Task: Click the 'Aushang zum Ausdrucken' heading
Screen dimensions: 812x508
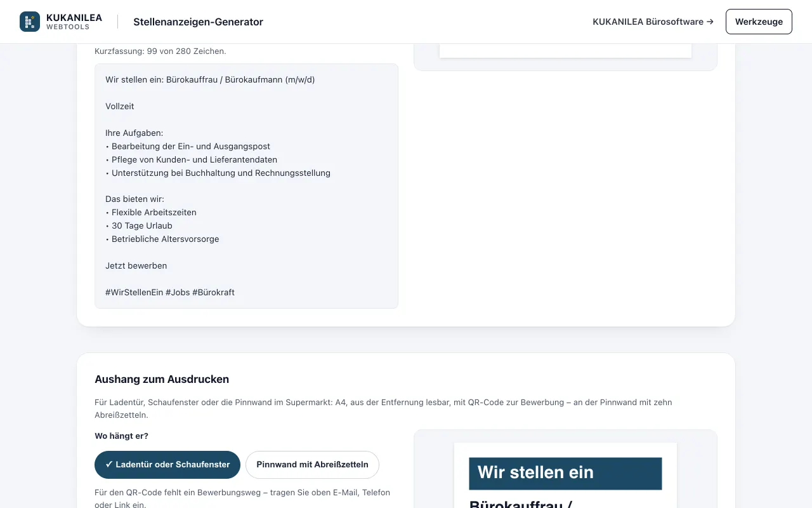Action: tap(162, 379)
